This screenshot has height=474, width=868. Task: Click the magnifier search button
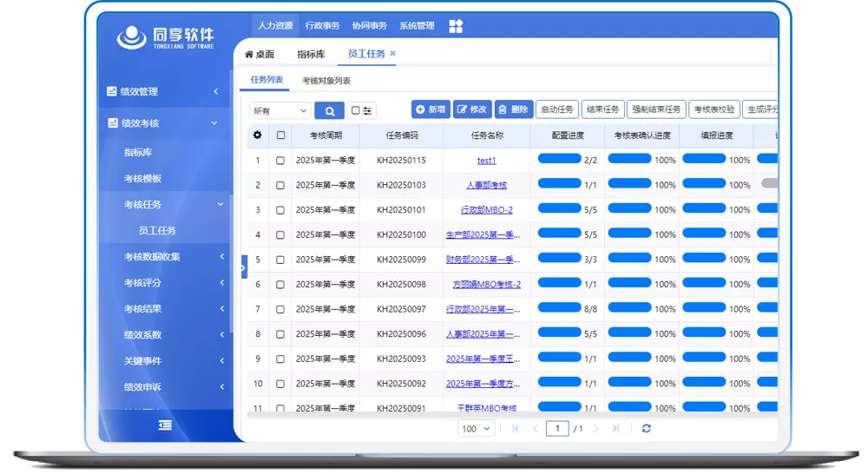[329, 111]
